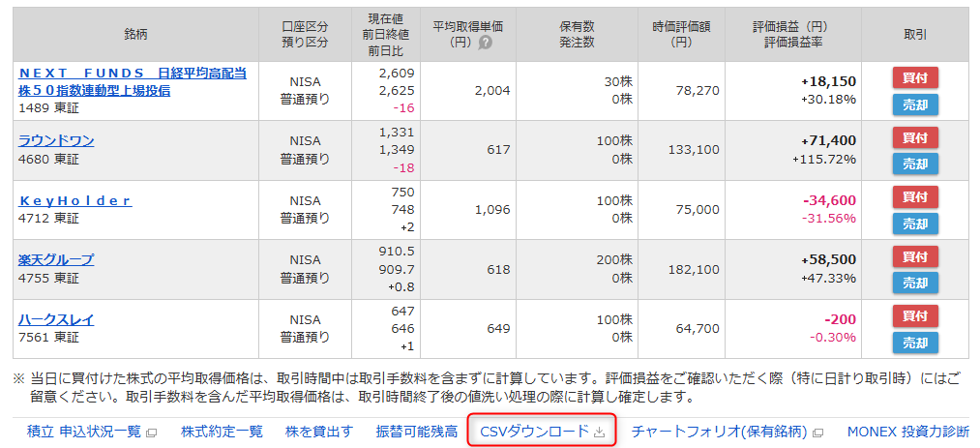
Task: Click 買付 for NEXT FUNDS 1489
Action: click(x=915, y=78)
